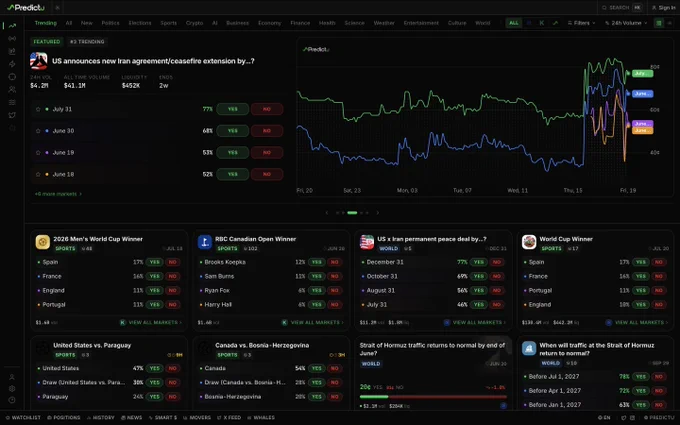Click the clock icon at sidebar bottom

pos(12,400)
